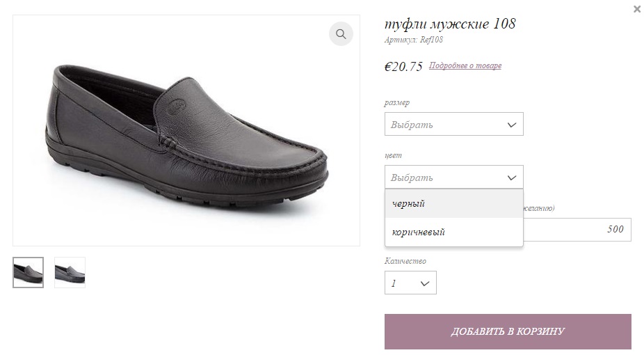Click the €20.75 price
The width and height of the screenshot is (644, 355).
(x=403, y=66)
